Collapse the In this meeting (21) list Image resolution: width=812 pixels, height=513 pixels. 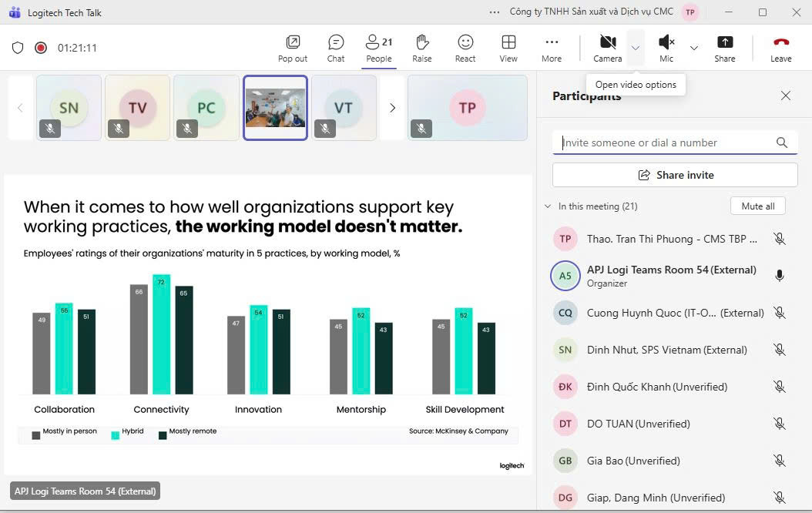point(548,206)
